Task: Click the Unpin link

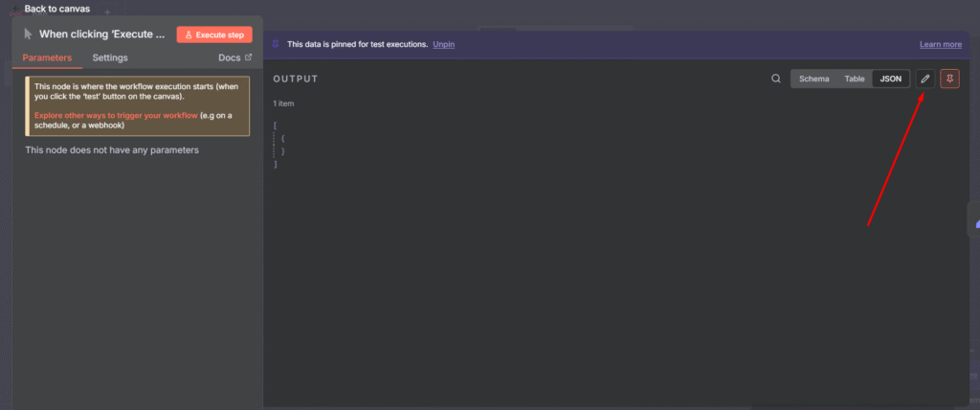Action: (x=444, y=44)
